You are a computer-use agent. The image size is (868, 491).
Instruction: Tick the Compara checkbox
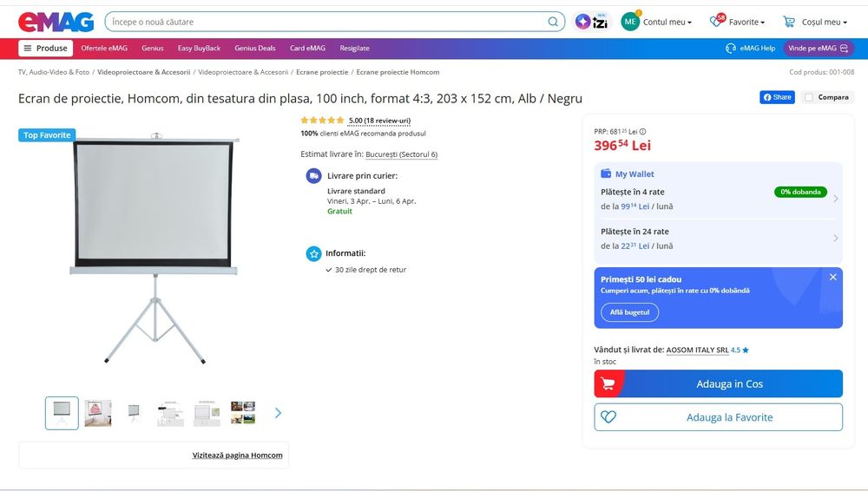coord(809,97)
